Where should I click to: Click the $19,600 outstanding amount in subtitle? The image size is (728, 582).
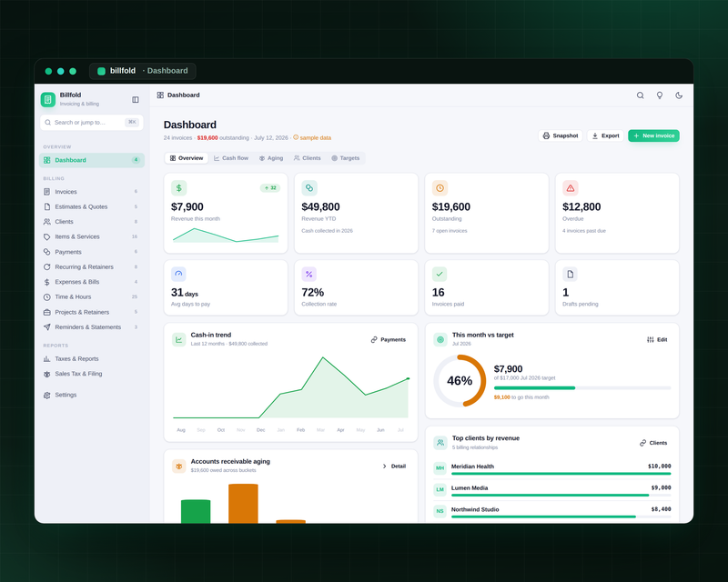[x=207, y=138]
